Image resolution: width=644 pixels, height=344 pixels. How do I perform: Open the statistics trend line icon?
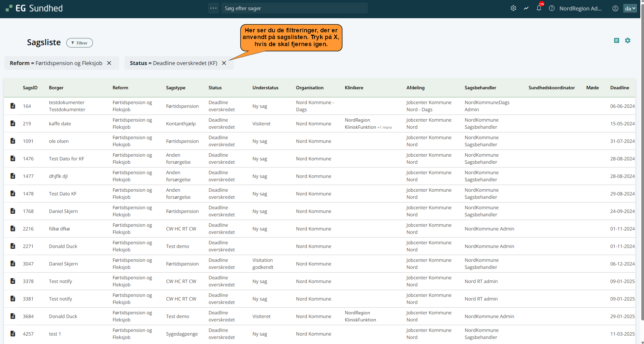tap(526, 8)
